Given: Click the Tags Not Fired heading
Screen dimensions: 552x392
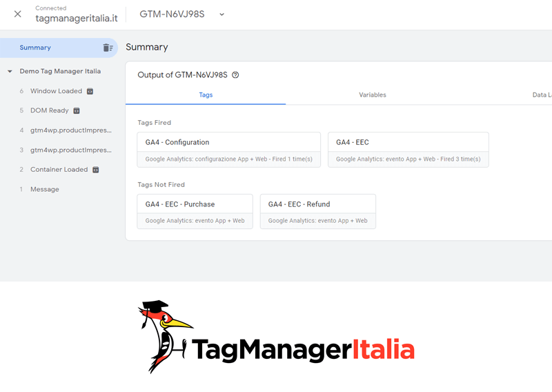Looking at the screenshot, I should tap(161, 184).
